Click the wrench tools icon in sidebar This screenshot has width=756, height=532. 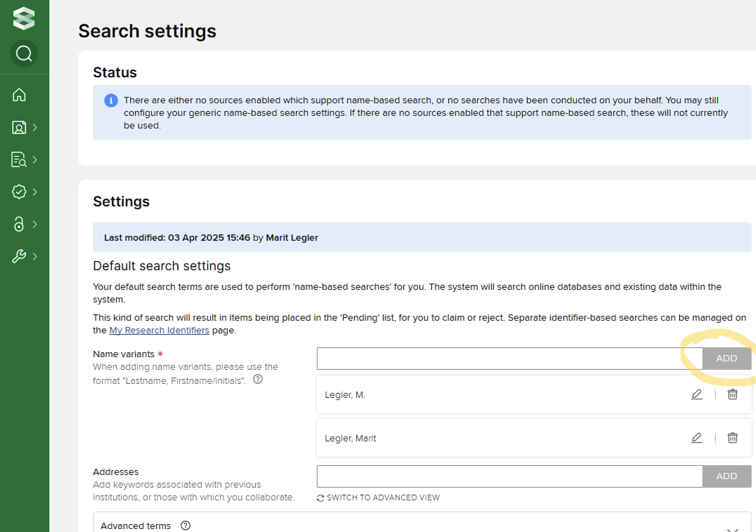pos(19,256)
